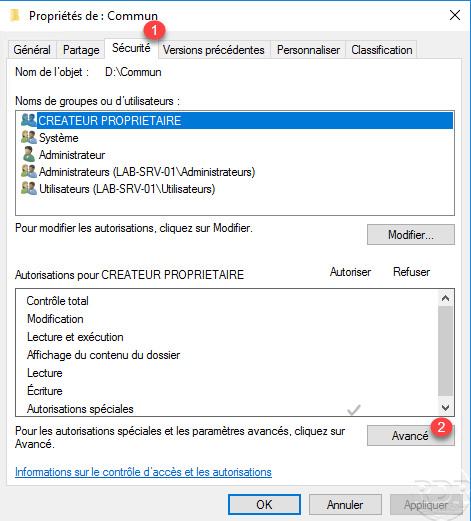Screen dimensions: 471x521
Task: Click the Administrateurs group icon
Action: click(x=29, y=171)
